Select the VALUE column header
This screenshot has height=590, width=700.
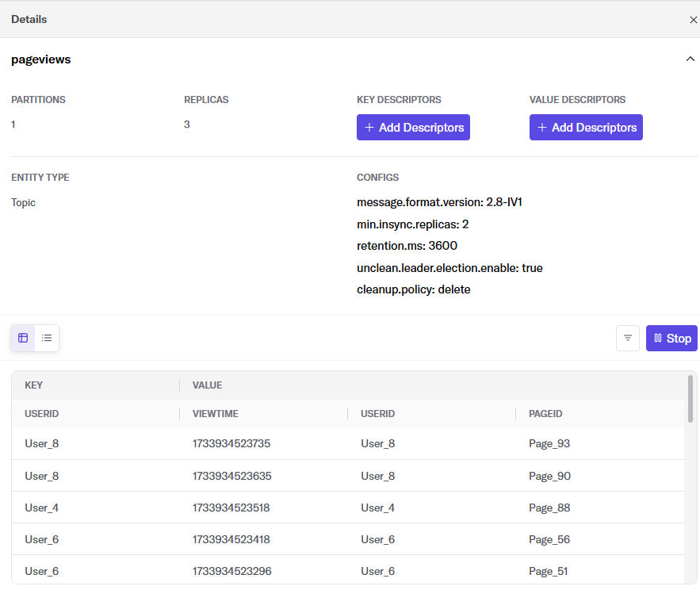click(207, 385)
